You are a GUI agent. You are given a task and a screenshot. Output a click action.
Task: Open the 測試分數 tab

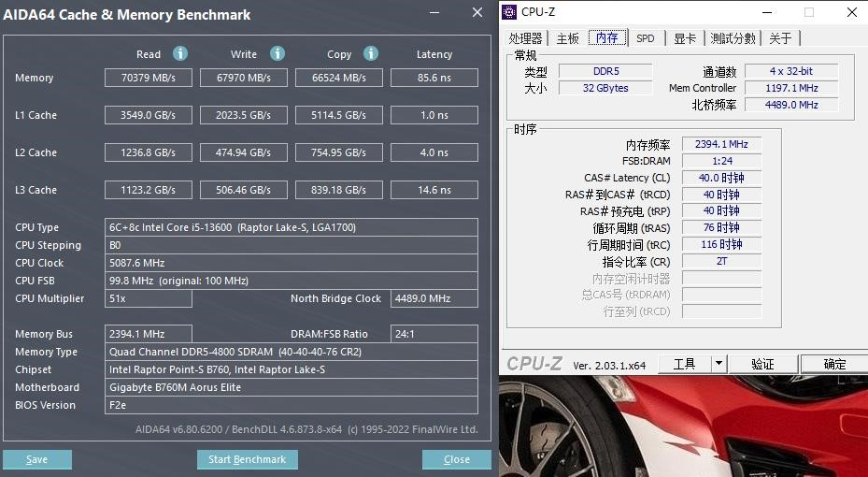(x=733, y=38)
